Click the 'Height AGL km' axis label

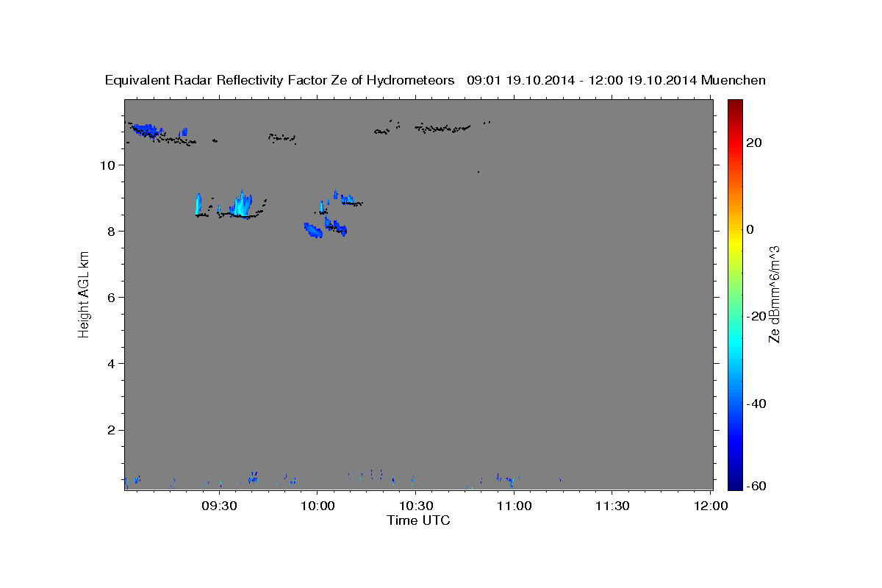[x=85, y=294]
